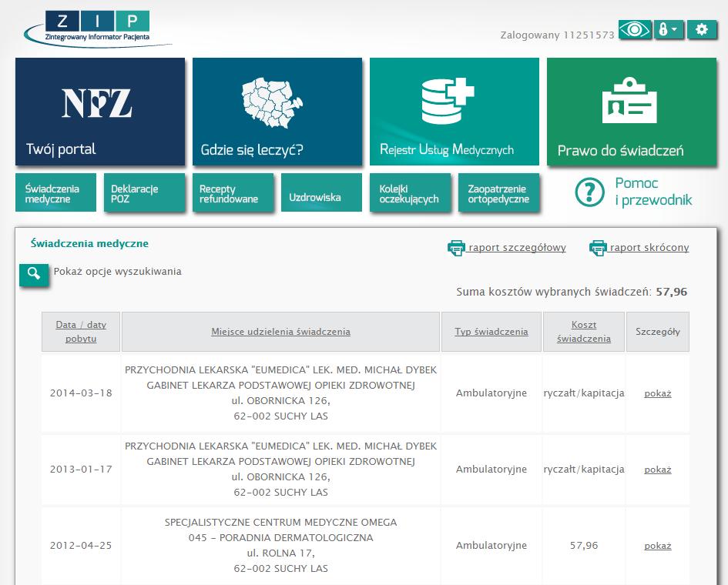Click the 57,96 cost cell in table
The image size is (728, 585).
pyautogui.click(x=584, y=545)
